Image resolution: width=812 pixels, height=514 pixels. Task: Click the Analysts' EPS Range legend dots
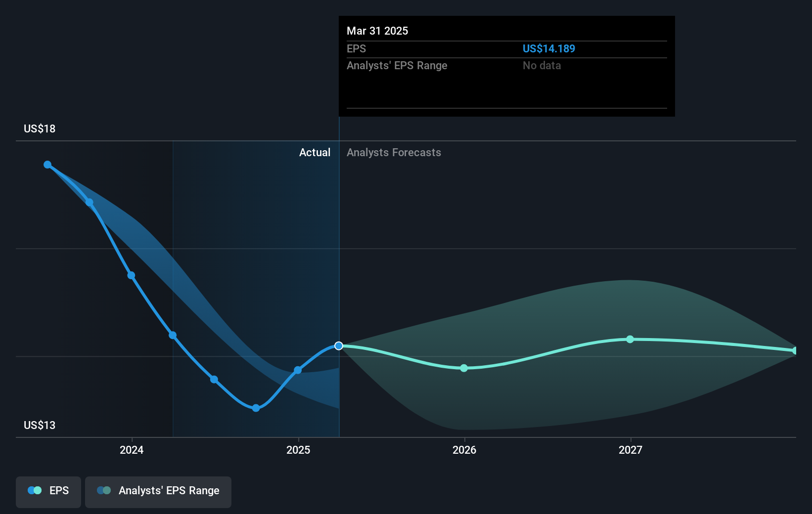(104, 490)
